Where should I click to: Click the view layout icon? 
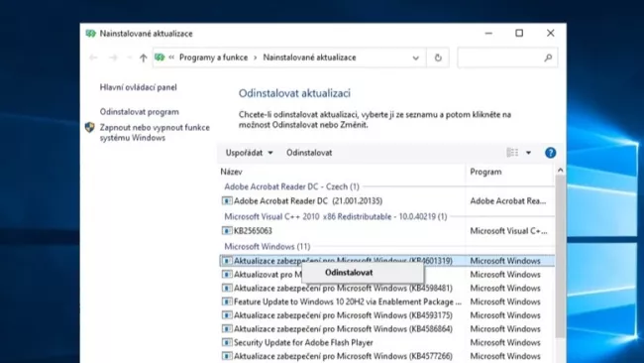(512, 153)
